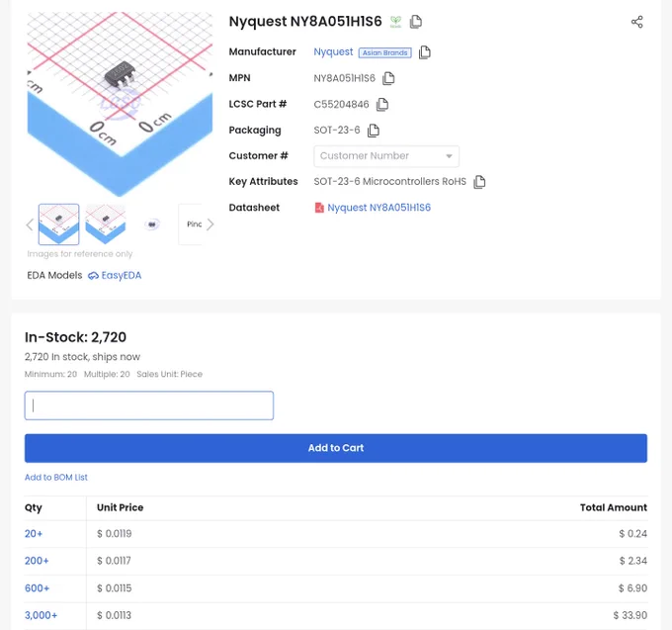The image size is (672, 630).
Task: Open the share icon
Action: (x=636, y=22)
